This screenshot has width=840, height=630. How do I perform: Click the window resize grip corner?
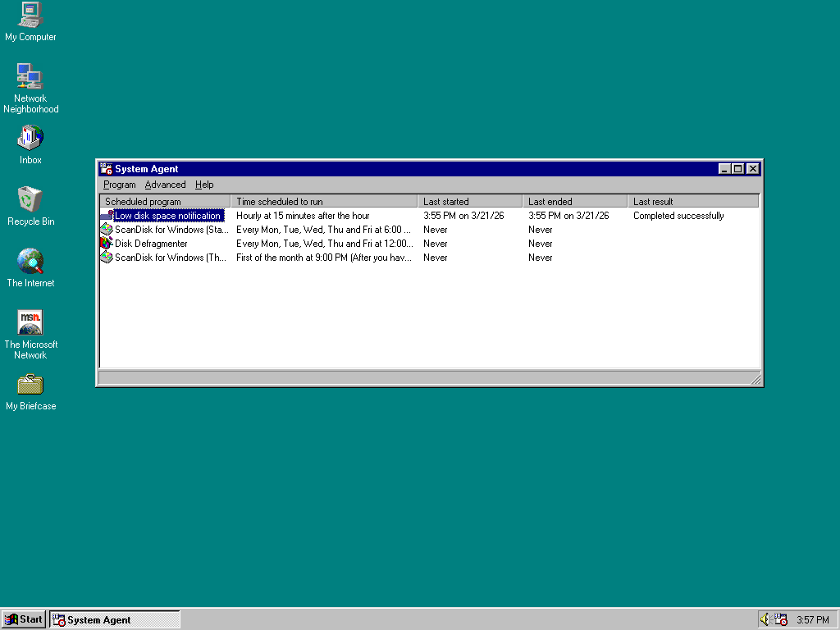756,379
